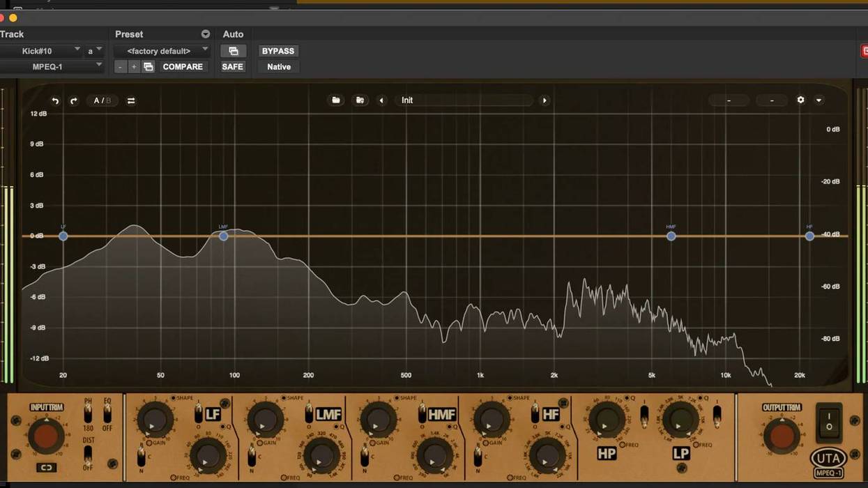
Task: Click the HMF band label
Action: [441, 415]
